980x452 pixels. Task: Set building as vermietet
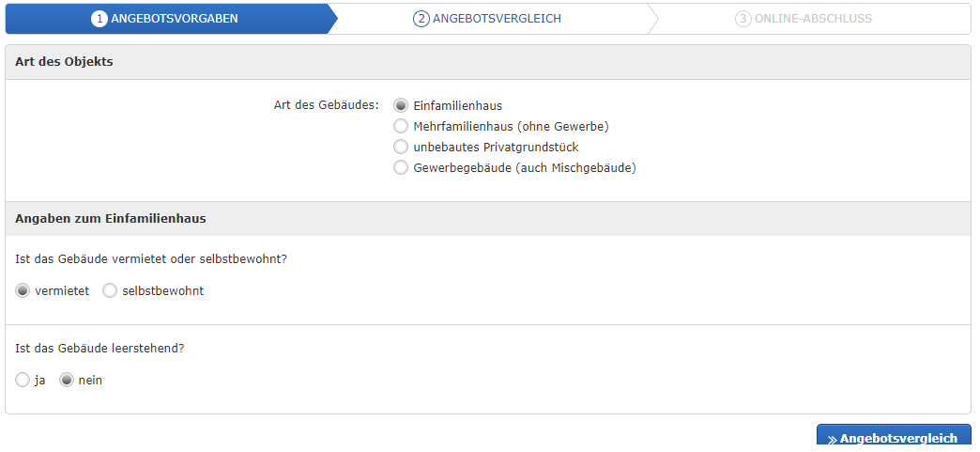point(23,291)
